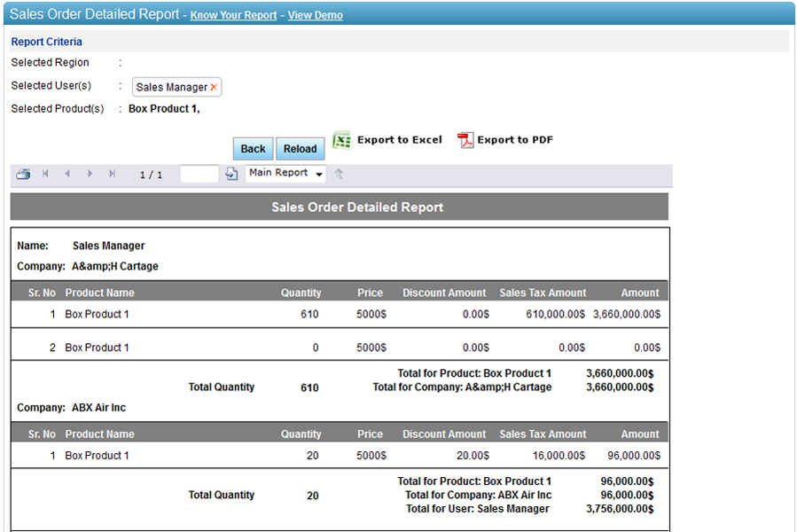Click the Report Criteria section header
Image resolution: width=797 pixels, height=532 pixels.
47,42
